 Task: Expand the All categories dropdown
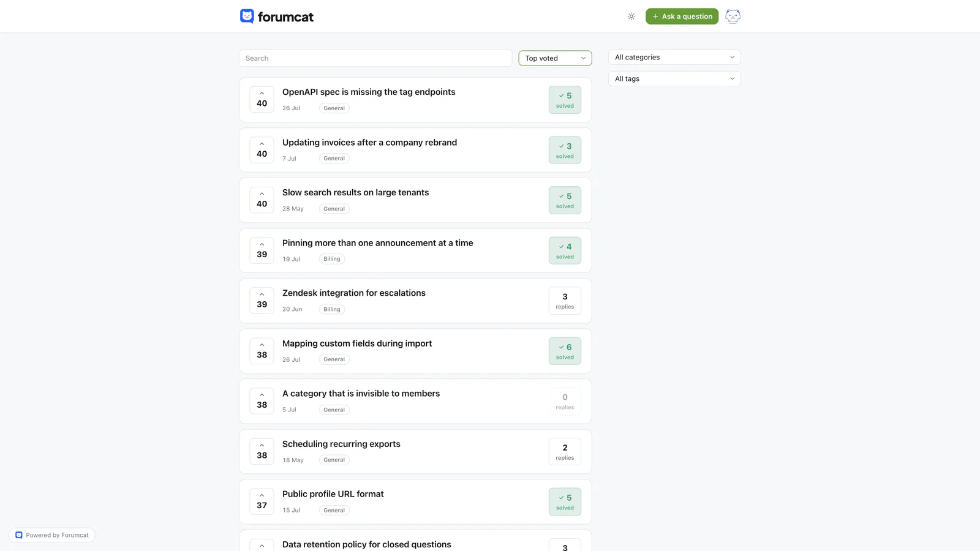point(674,57)
